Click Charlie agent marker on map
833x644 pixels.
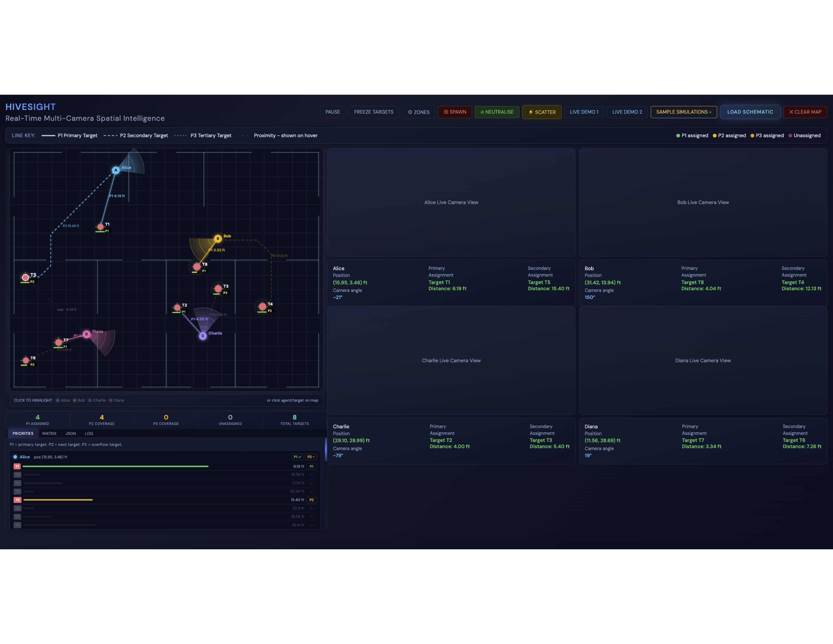[203, 336]
